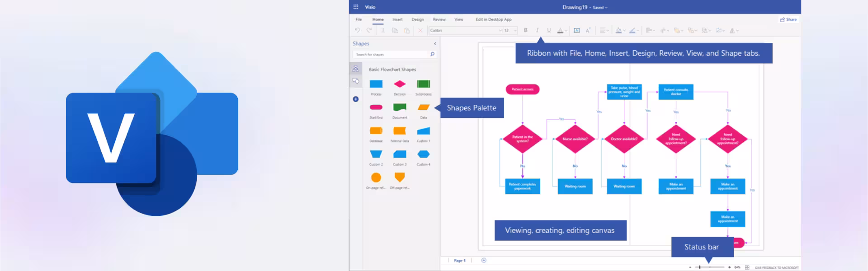
Task: Click the Copy icon in ribbon
Action: (x=395, y=30)
